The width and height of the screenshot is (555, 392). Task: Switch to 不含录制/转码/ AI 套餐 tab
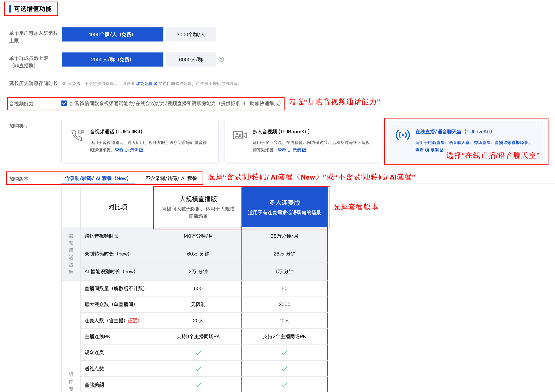click(171, 179)
